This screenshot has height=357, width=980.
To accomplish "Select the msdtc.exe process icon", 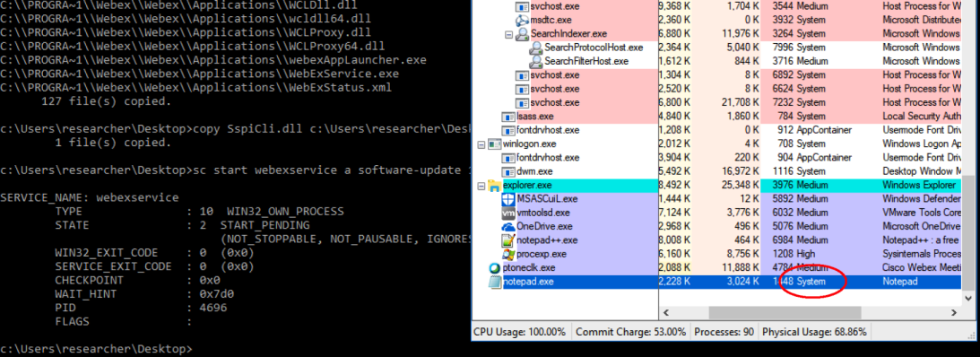I will [x=522, y=20].
